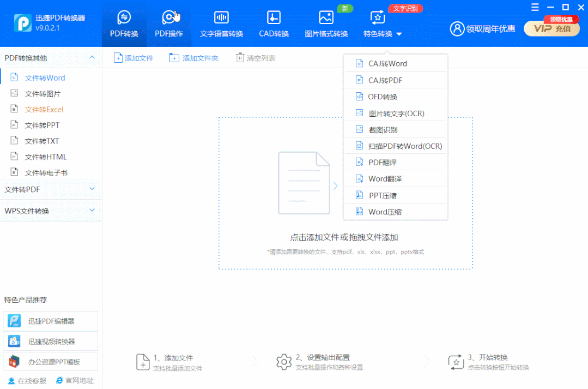Choose 图片转文字(OCR) menu entry
This screenshot has height=389, width=588.
(396, 113)
